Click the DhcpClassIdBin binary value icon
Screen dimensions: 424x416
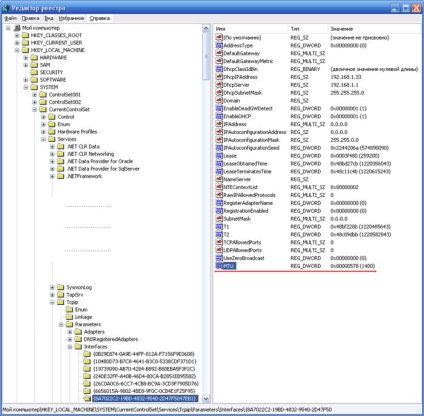click(x=219, y=69)
